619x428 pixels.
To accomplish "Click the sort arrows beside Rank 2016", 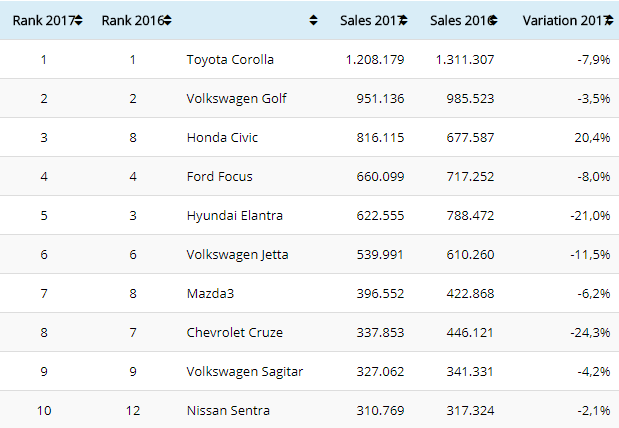I will 167,20.
